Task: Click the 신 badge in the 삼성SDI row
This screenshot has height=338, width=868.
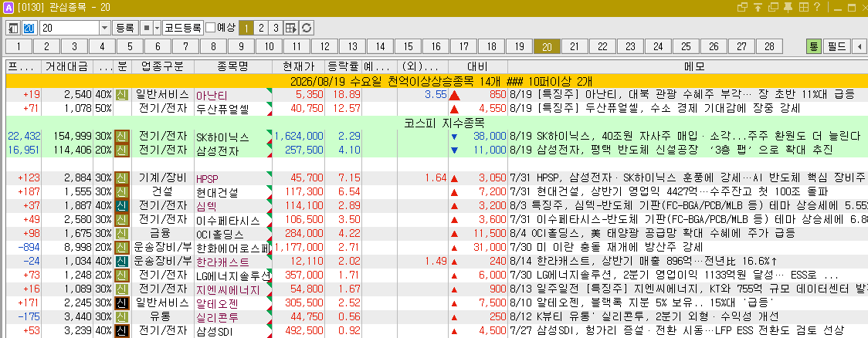Action: point(122,331)
